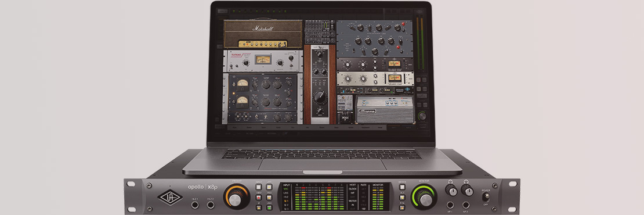
Task: Turn the silver 1176 input knob
Action: coord(348,78)
